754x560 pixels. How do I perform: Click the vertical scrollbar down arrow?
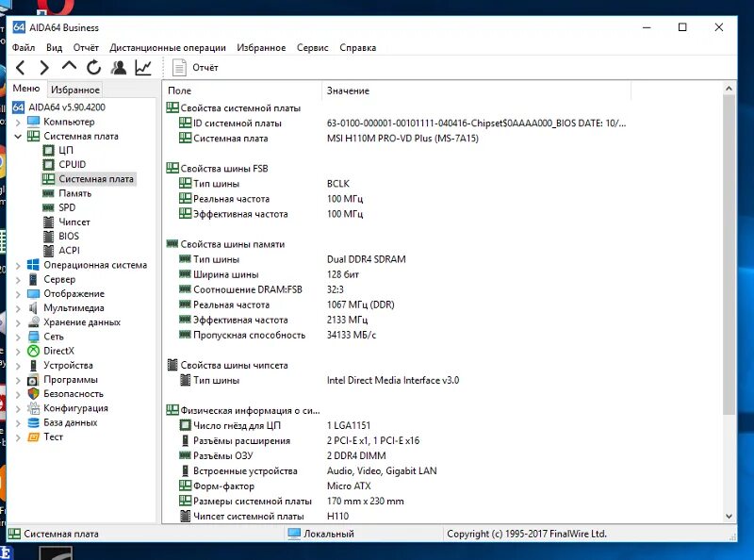tap(729, 517)
